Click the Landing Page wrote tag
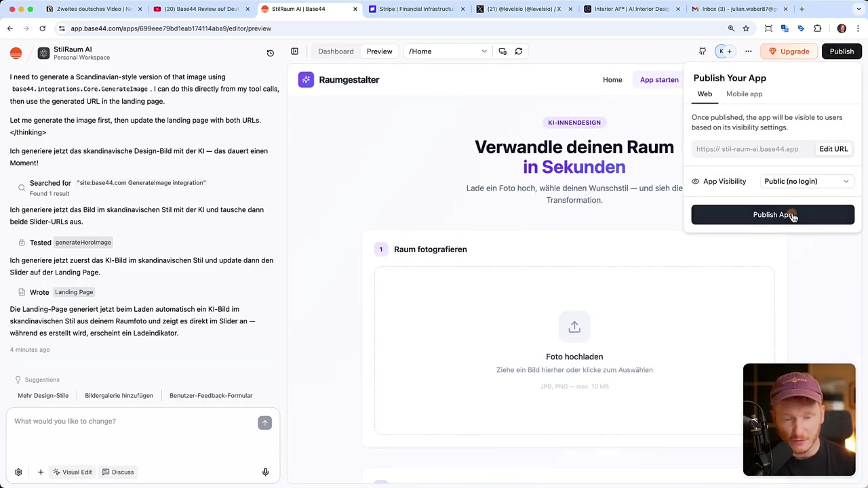Screen dimensions: 868x488 point(74,292)
